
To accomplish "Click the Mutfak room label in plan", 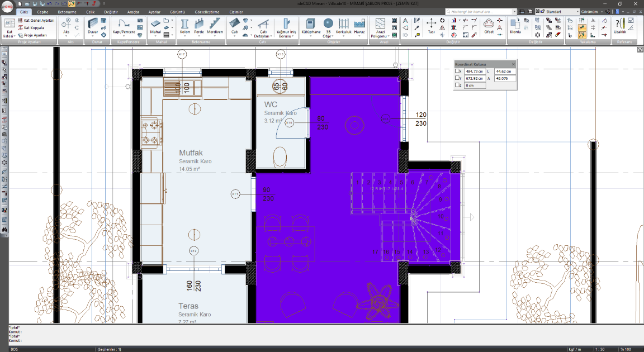I will tap(191, 153).
